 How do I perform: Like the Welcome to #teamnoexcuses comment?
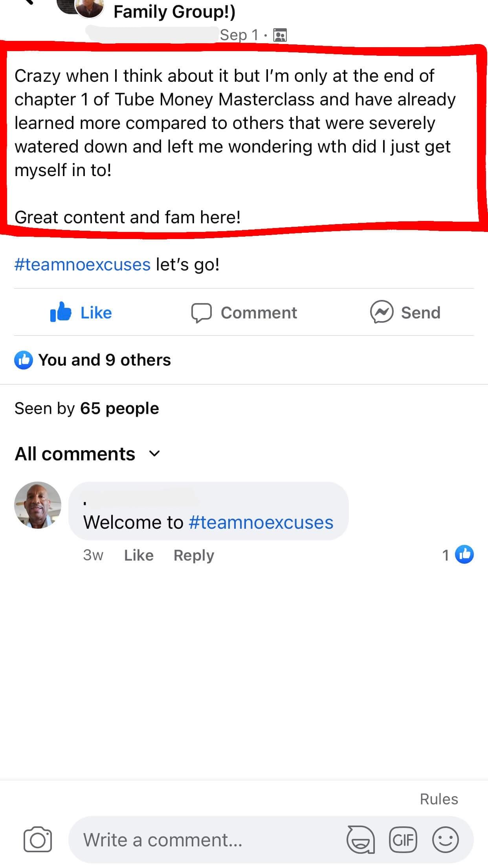tap(139, 555)
